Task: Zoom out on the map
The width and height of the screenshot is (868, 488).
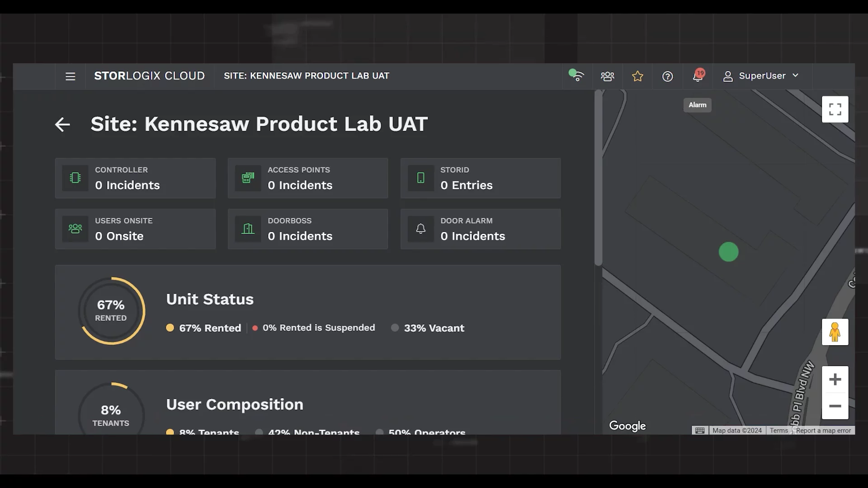Action: click(835, 406)
